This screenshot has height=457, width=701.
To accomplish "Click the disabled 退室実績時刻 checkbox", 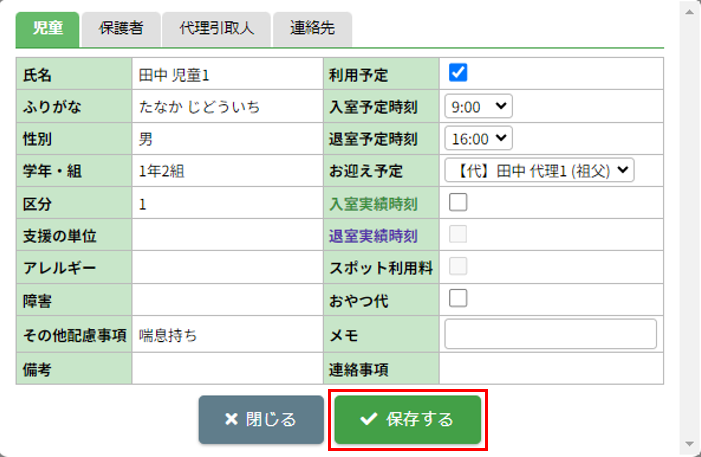I will (x=458, y=235).
